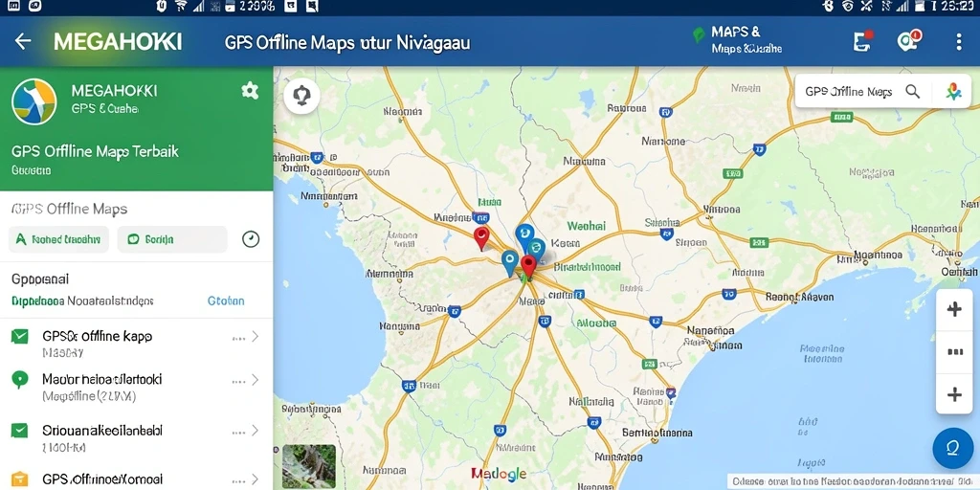Click the MEGAHOKKI title in the blue header
980x490 pixels.
coord(118,42)
